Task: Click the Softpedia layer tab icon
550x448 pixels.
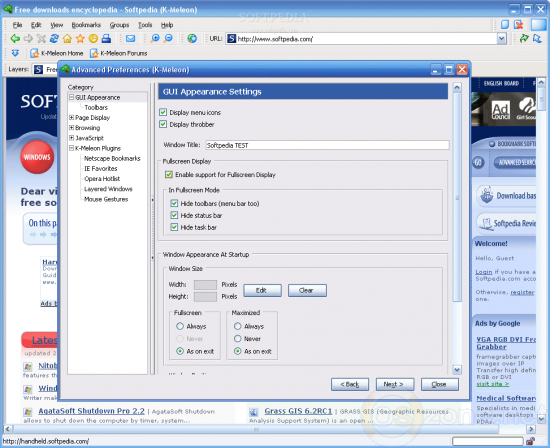Action: (x=38, y=69)
